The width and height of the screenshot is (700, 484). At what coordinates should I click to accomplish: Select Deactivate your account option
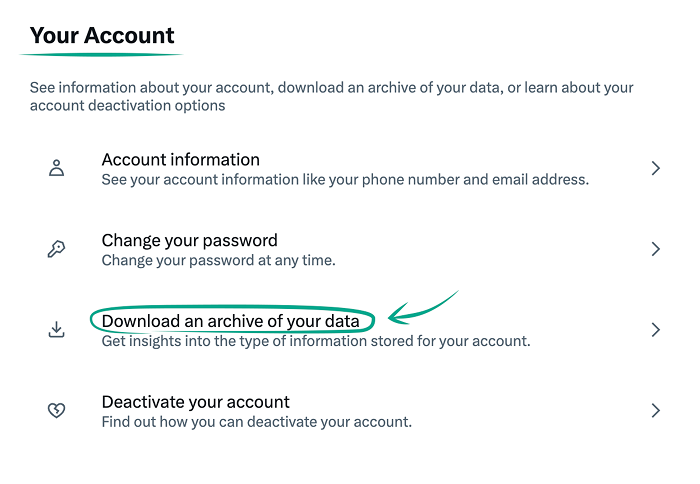coord(195,402)
